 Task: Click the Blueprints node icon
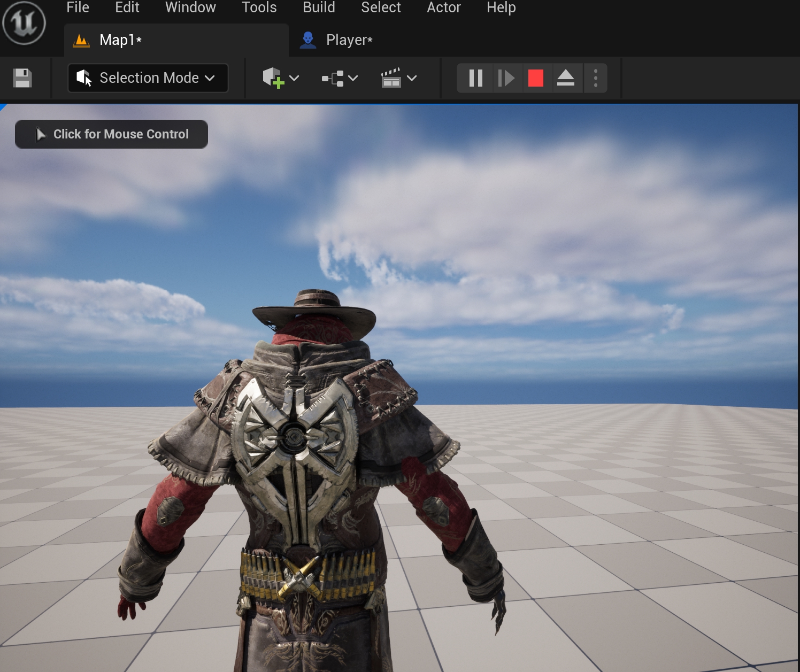click(x=333, y=79)
